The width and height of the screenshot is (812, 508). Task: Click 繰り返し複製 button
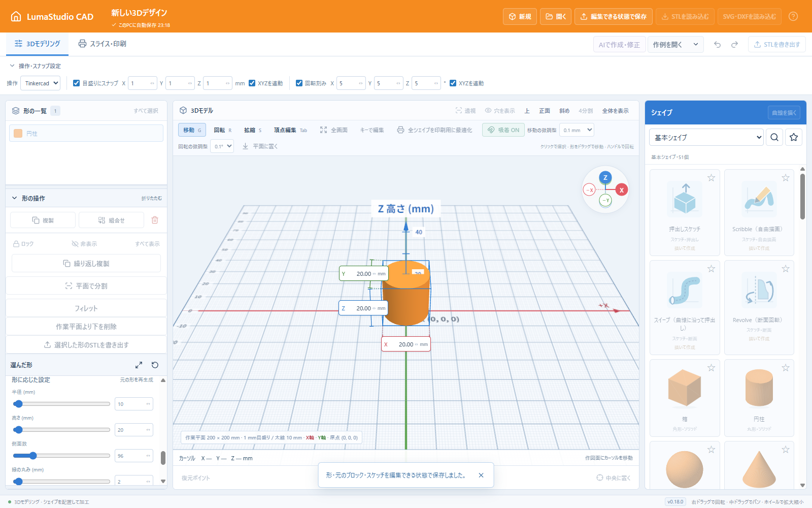click(86, 263)
